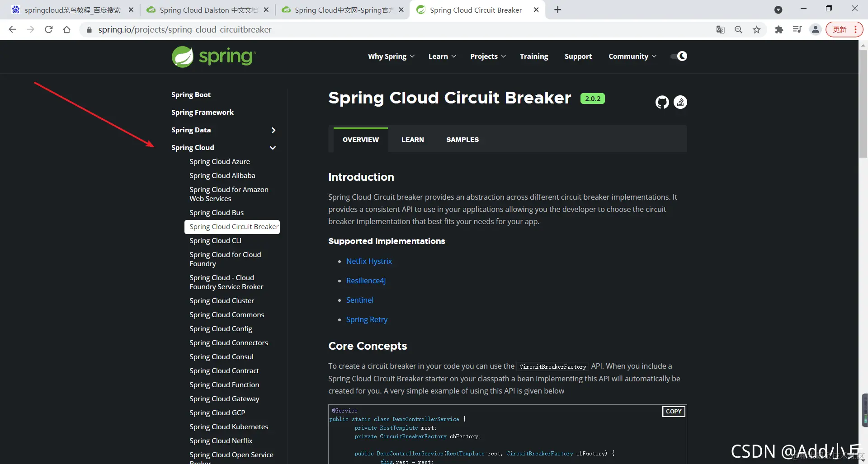This screenshot has height=464, width=868.
Task: Expand the Spring Data chevron
Action: (273, 130)
